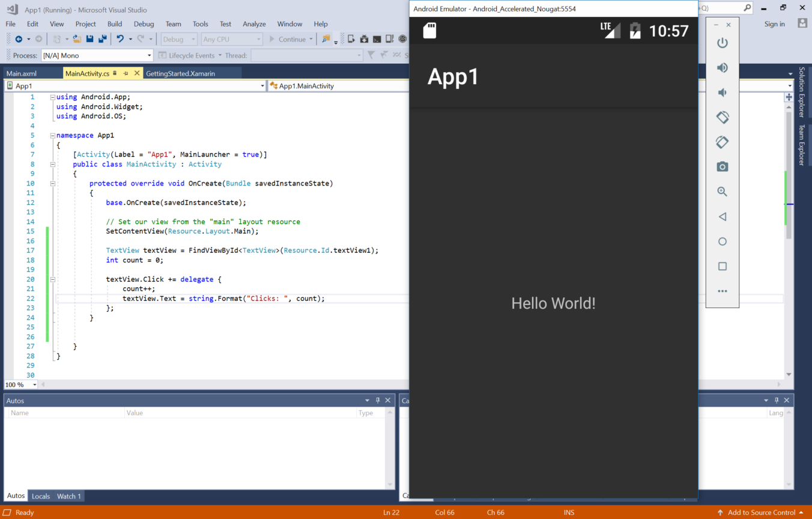The width and height of the screenshot is (812, 519).
Task: Increase emulator volume with Volume Up icon
Action: pyautogui.click(x=723, y=67)
